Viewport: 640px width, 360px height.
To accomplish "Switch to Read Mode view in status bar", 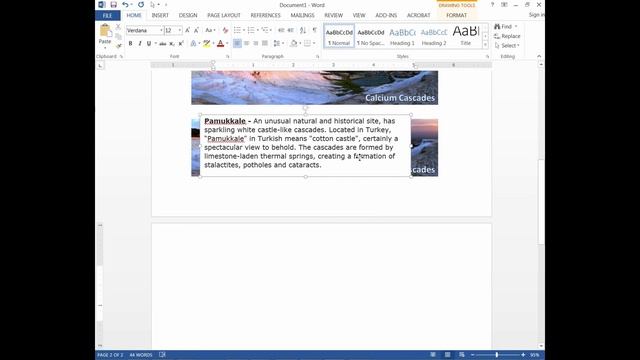I will pyautogui.click(x=433, y=355).
